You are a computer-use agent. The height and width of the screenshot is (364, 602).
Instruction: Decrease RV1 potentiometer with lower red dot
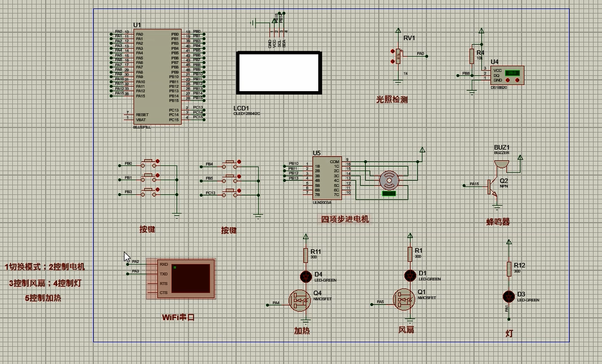(x=392, y=61)
